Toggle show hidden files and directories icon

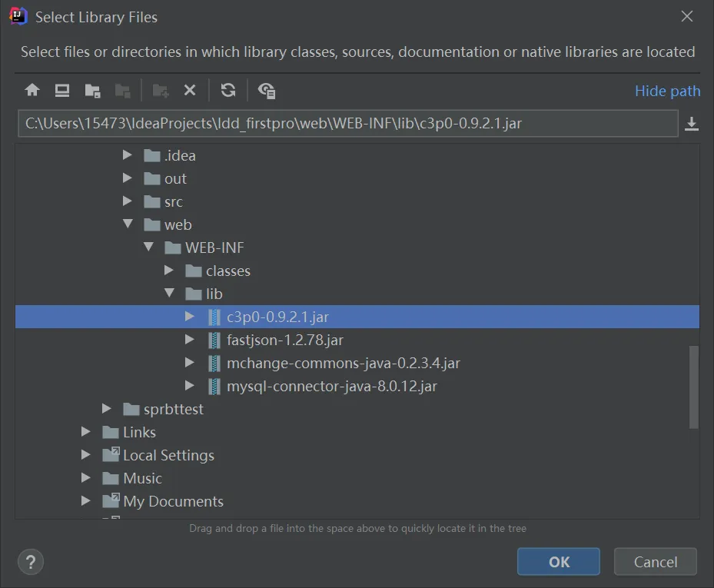click(267, 91)
